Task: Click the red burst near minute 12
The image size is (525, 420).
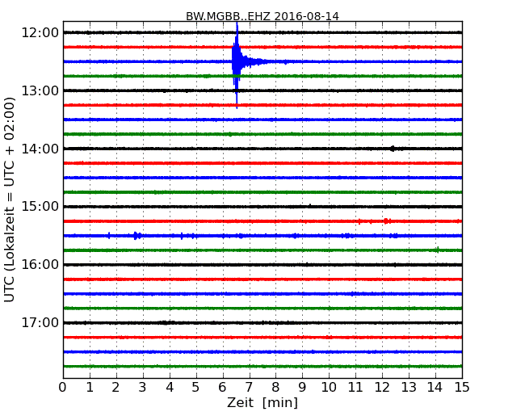Action: tap(387, 221)
